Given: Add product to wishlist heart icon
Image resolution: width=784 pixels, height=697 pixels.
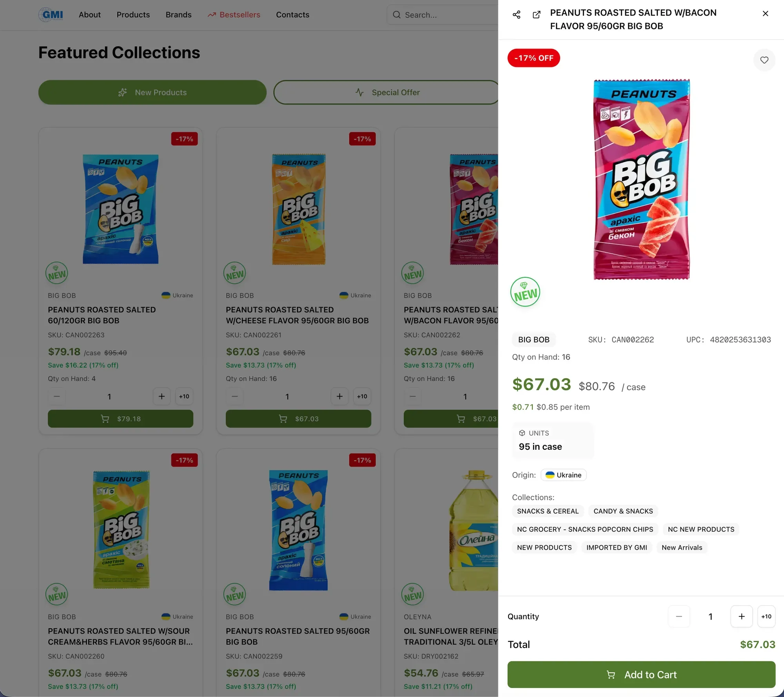Looking at the screenshot, I should pos(764,60).
